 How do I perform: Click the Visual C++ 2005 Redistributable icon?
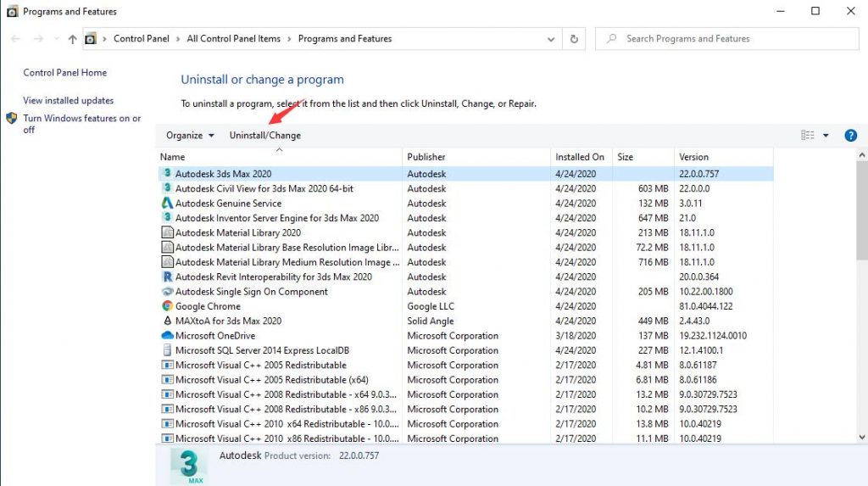click(x=167, y=365)
